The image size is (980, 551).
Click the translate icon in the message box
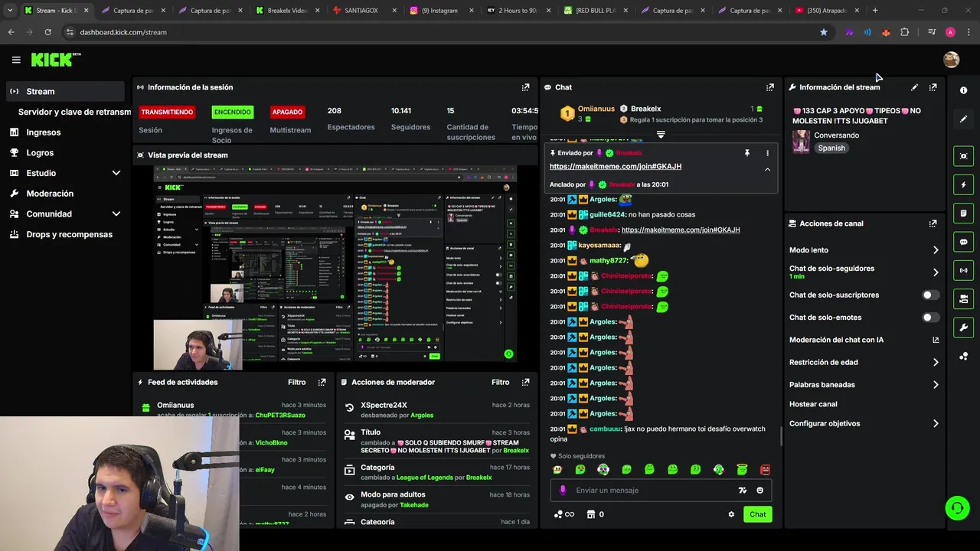tap(742, 491)
